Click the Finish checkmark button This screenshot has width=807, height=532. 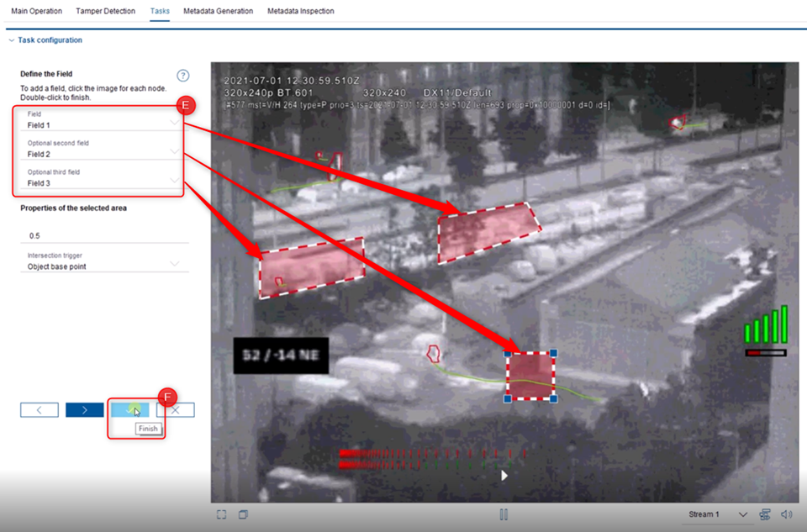coord(129,410)
